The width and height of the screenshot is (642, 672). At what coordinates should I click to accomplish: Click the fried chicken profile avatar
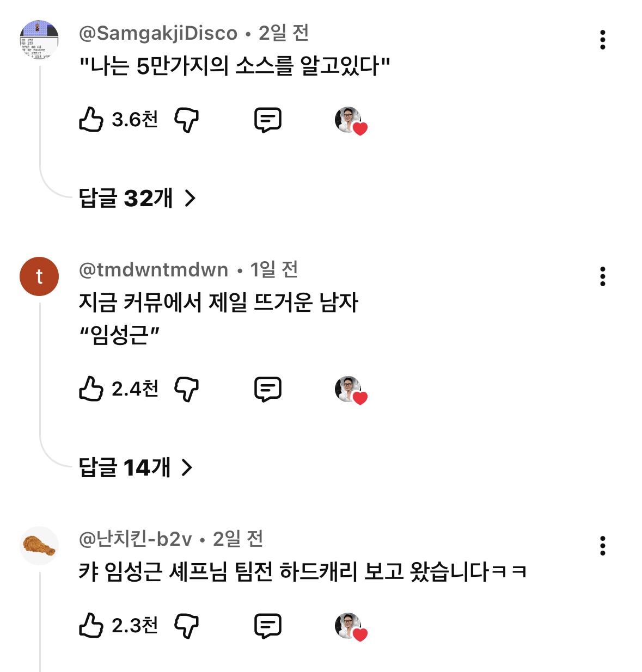coord(39,546)
